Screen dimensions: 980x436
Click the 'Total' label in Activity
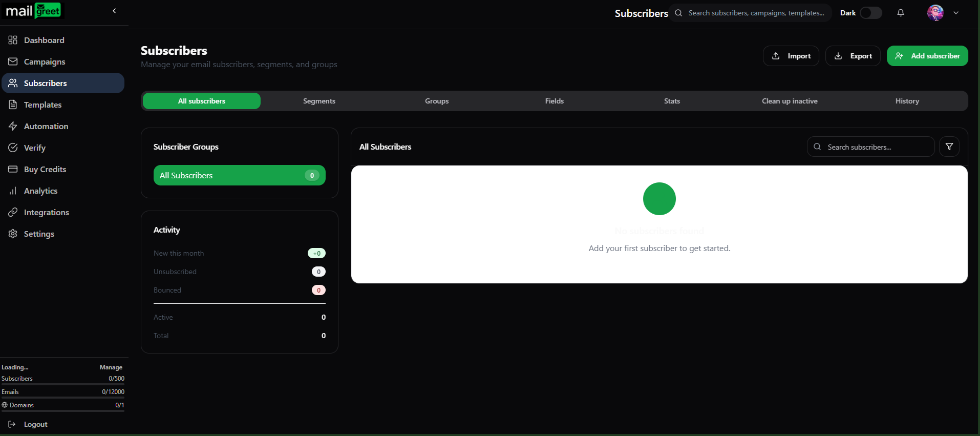(161, 336)
